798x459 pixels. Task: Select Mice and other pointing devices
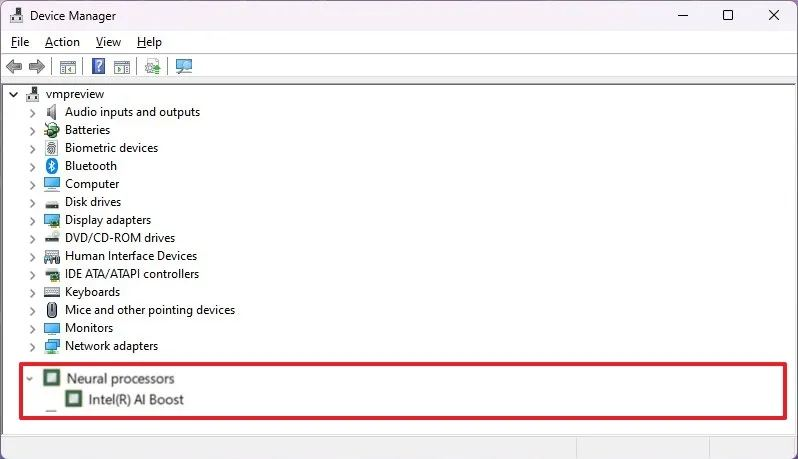[x=149, y=310]
